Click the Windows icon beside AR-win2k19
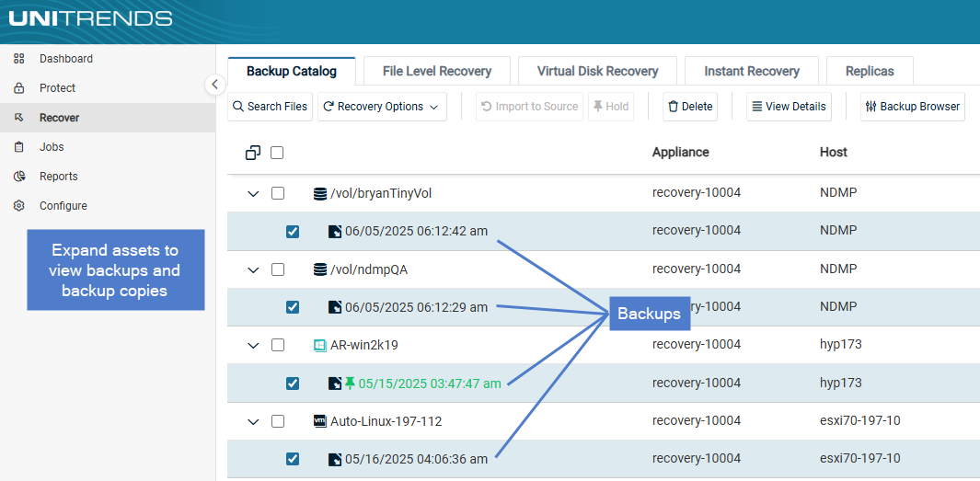Image resolution: width=980 pixels, height=481 pixels. (320, 346)
